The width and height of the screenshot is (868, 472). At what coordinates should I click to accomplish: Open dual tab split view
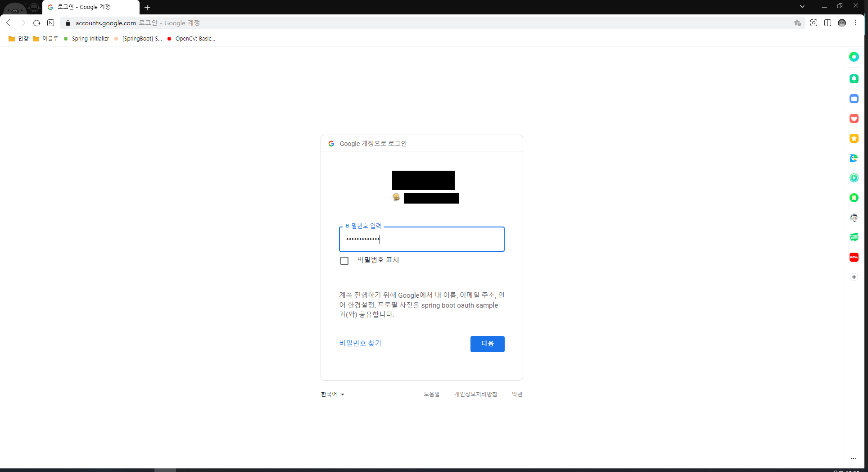click(827, 23)
